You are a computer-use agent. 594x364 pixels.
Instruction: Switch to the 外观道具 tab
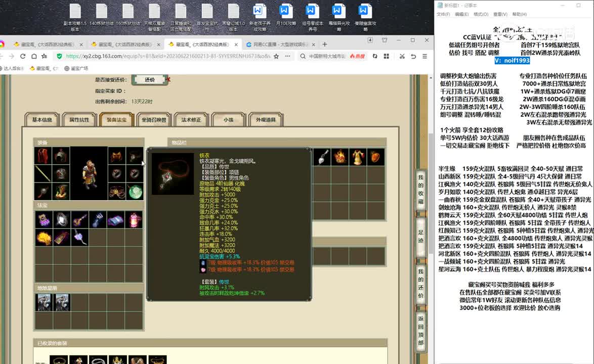coord(266,120)
